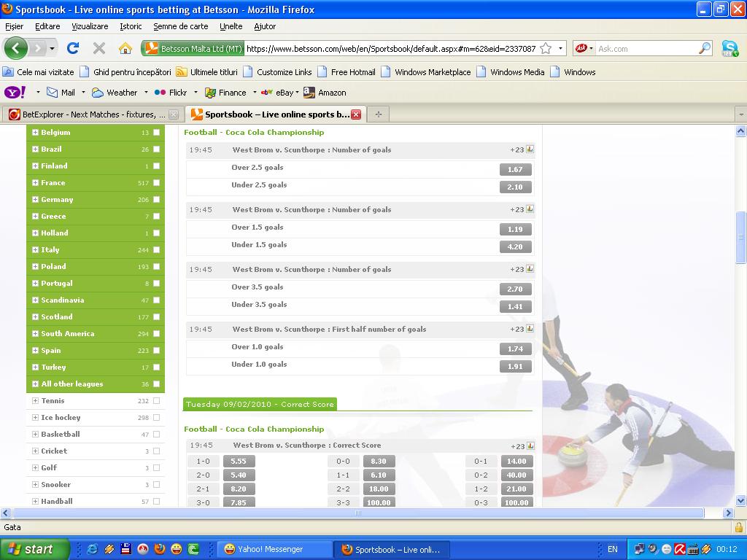This screenshot has height=560, width=747.
Task: Tick the Scotland league checkbox
Action: click(156, 316)
